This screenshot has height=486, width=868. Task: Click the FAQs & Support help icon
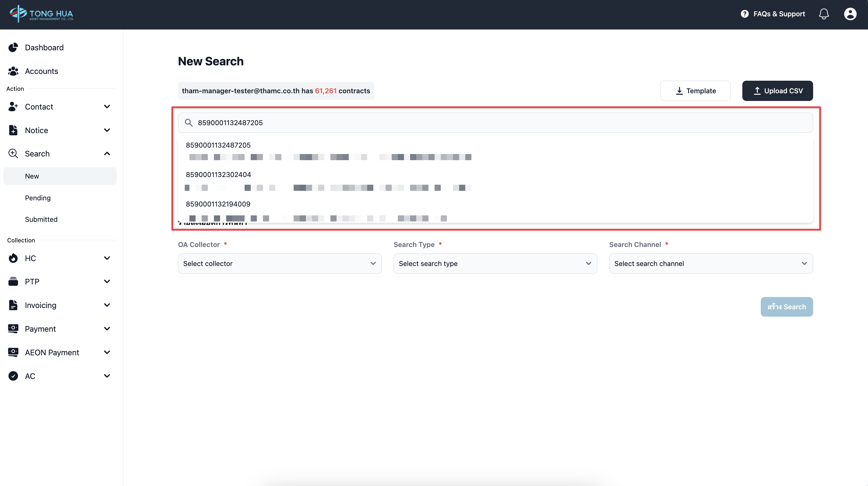click(x=744, y=14)
